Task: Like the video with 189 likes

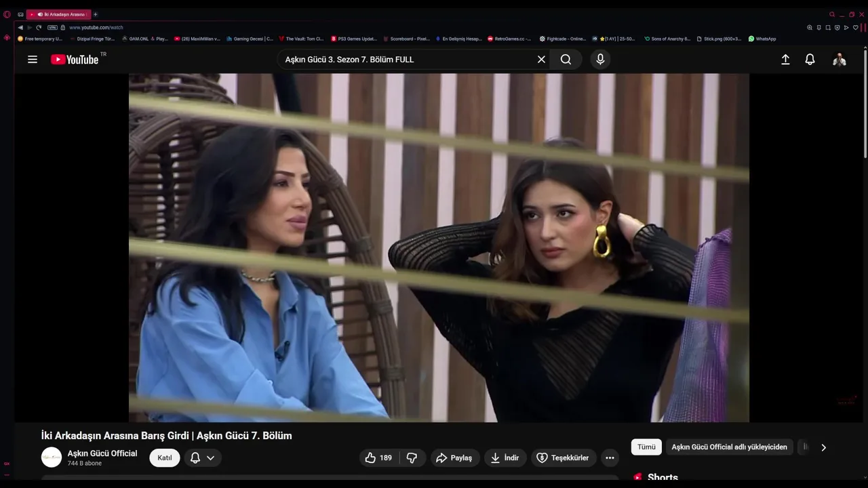Action: click(378, 457)
